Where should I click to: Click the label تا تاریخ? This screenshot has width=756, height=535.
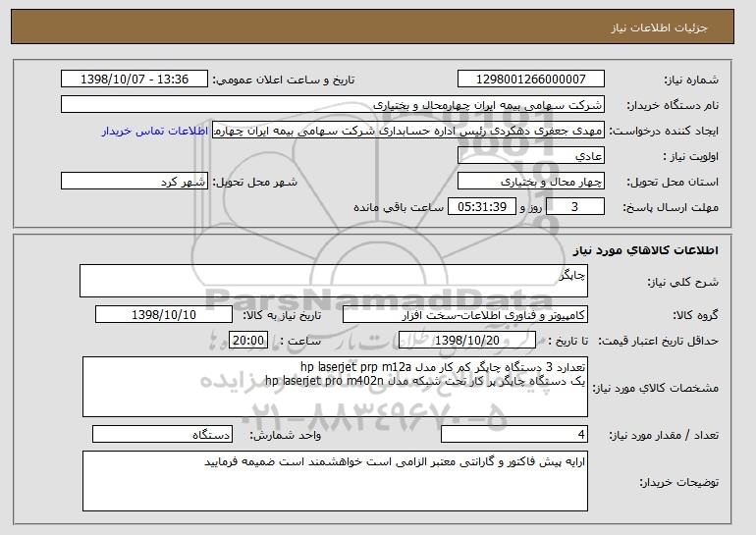click(568, 341)
